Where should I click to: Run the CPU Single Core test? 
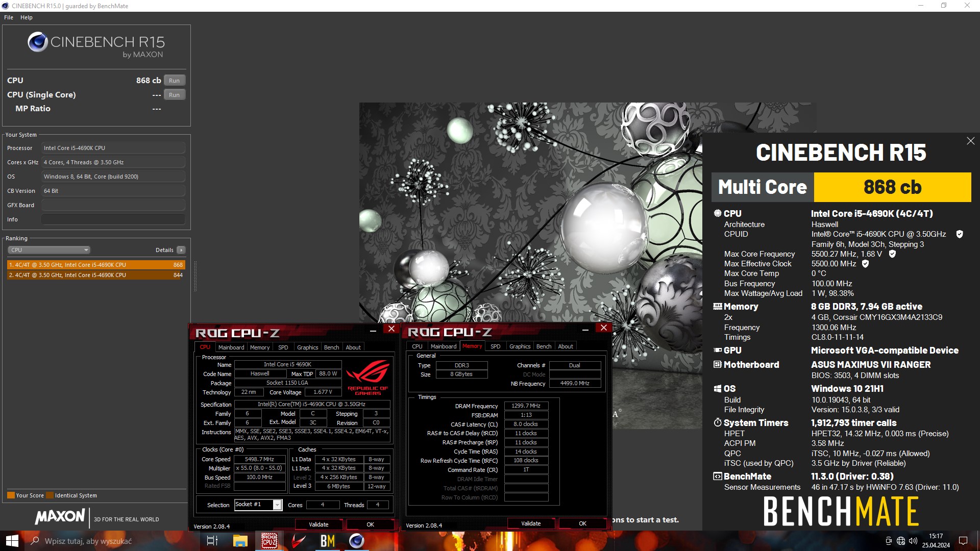[174, 95]
